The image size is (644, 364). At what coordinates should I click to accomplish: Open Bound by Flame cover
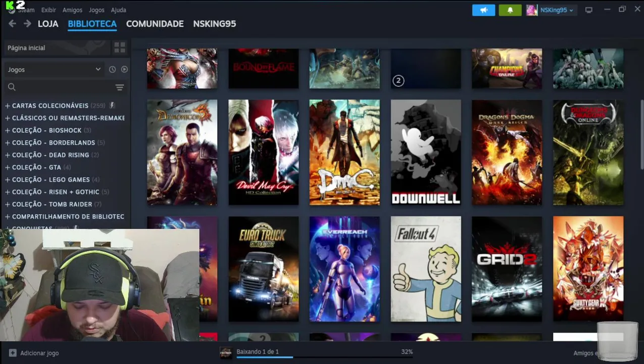click(x=263, y=68)
